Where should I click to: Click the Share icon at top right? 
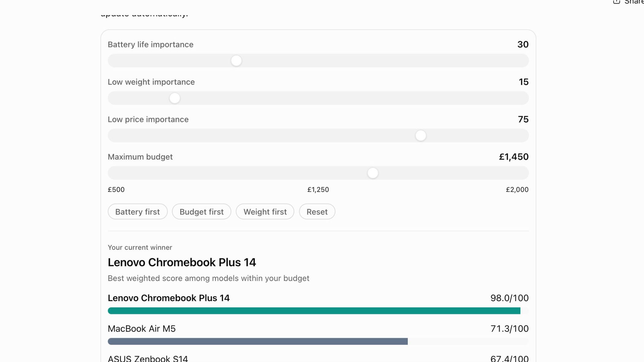pos(616,2)
